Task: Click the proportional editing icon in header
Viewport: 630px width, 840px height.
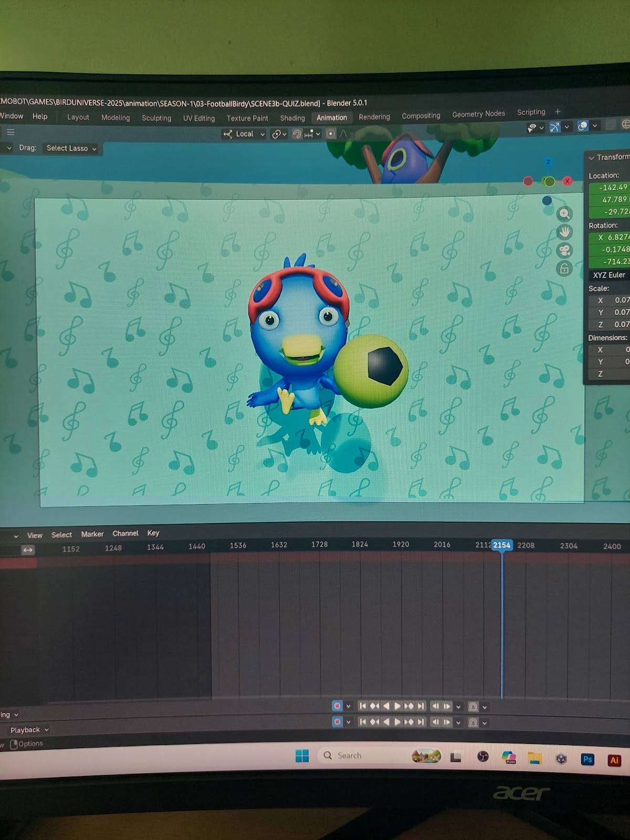Action: [x=330, y=134]
